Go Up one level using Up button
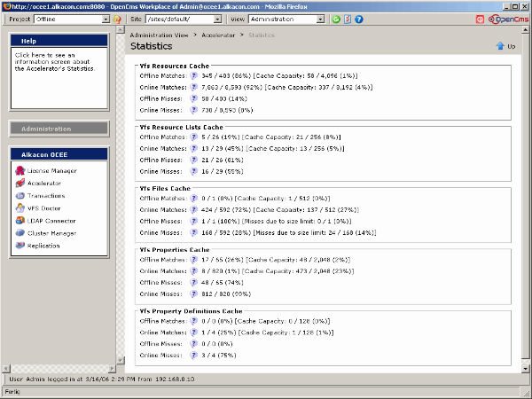This screenshot has height=399, width=532. (x=505, y=45)
